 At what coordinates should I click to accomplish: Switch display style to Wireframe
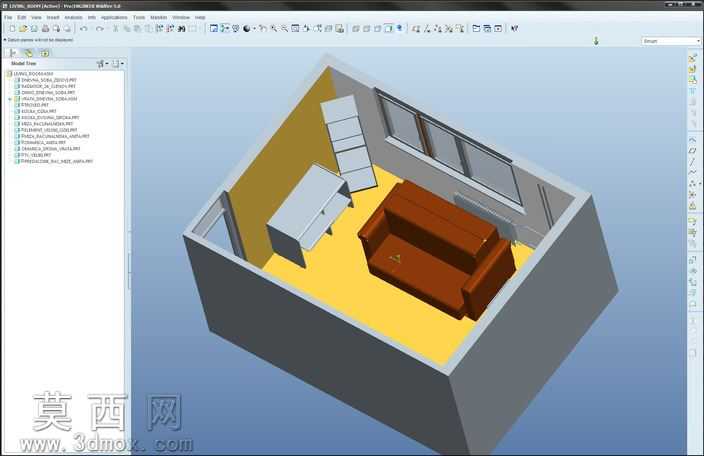[x=356, y=29]
